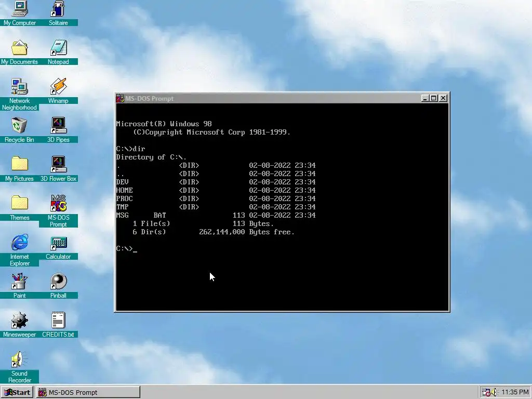The height and width of the screenshot is (399, 532).
Task: Click the Copyright Microsoft Corp 1981-1999 line
Action: [x=212, y=132]
